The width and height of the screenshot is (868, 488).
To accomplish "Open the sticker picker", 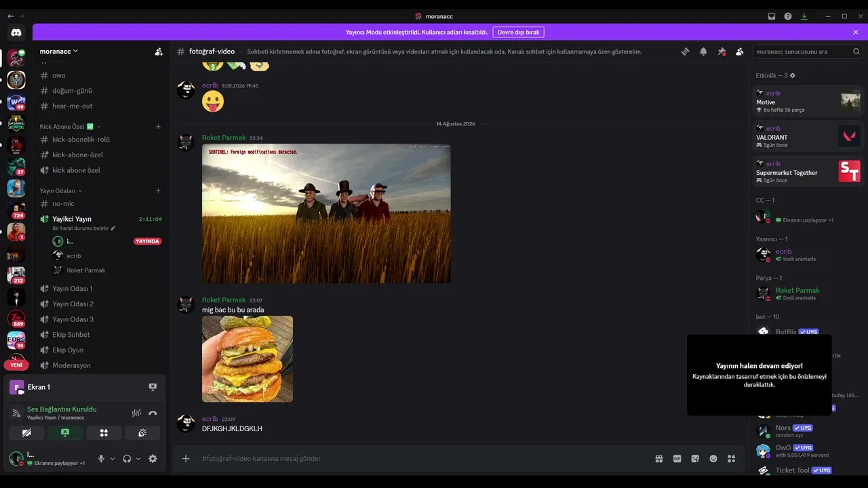I will [695, 459].
